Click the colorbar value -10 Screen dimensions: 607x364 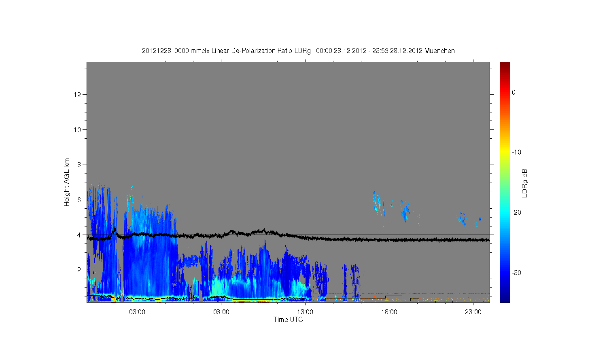point(516,152)
